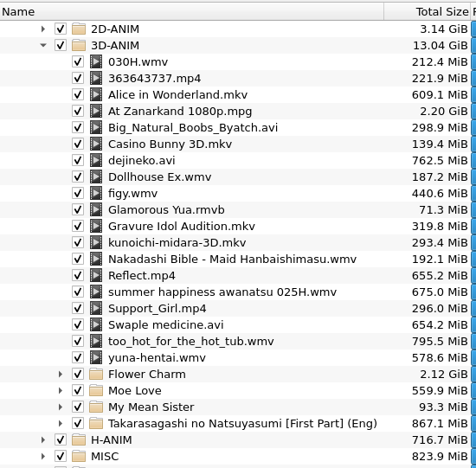Image resolution: width=476 pixels, height=468 pixels.
Task: Click the video icon for dejineko.avi
Action: pos(96,161)
